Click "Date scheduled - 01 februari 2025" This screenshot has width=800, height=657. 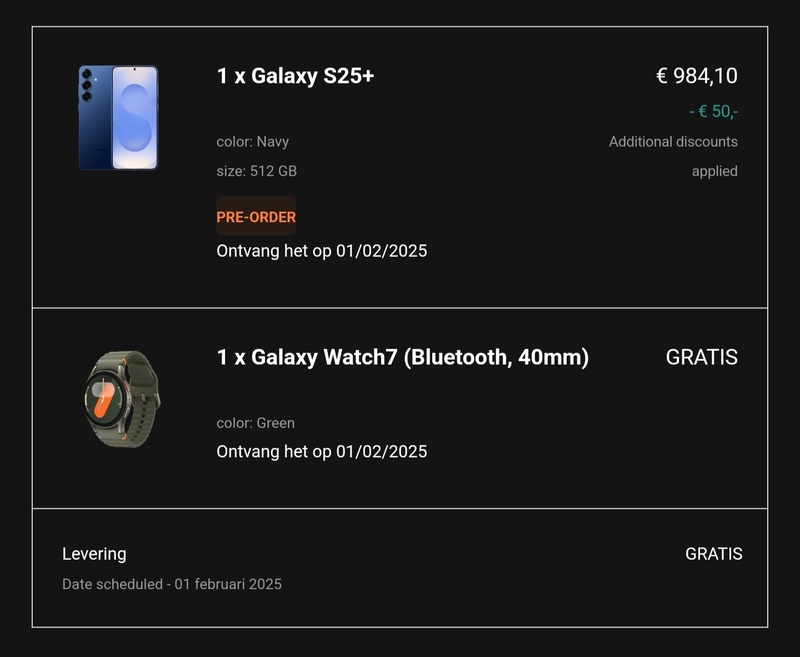(172, 584)
